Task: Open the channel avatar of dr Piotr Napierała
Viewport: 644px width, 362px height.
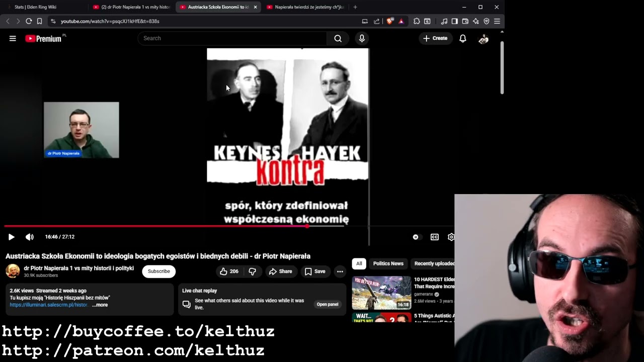Action: click(13, 271)
